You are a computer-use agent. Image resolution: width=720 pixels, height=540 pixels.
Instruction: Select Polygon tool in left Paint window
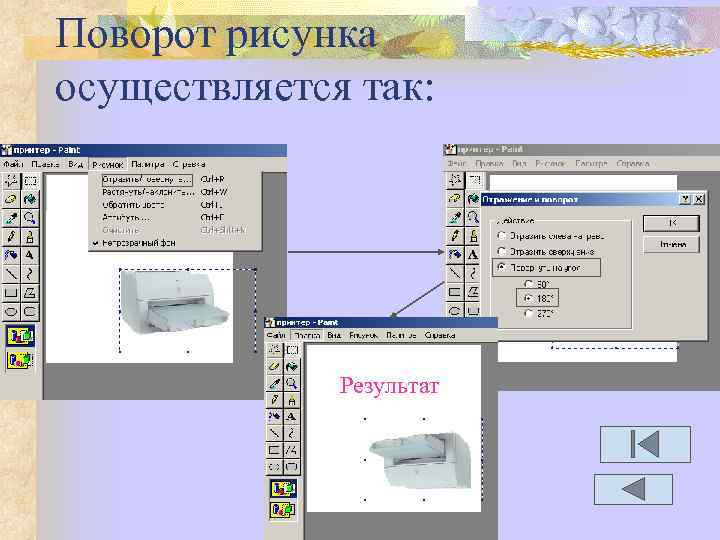(30, 293)
